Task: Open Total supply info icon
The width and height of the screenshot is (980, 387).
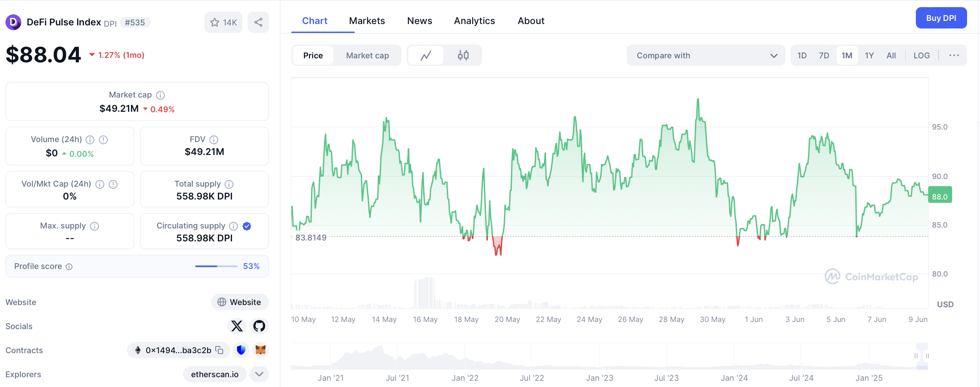Action: click(x=229, y=184)
